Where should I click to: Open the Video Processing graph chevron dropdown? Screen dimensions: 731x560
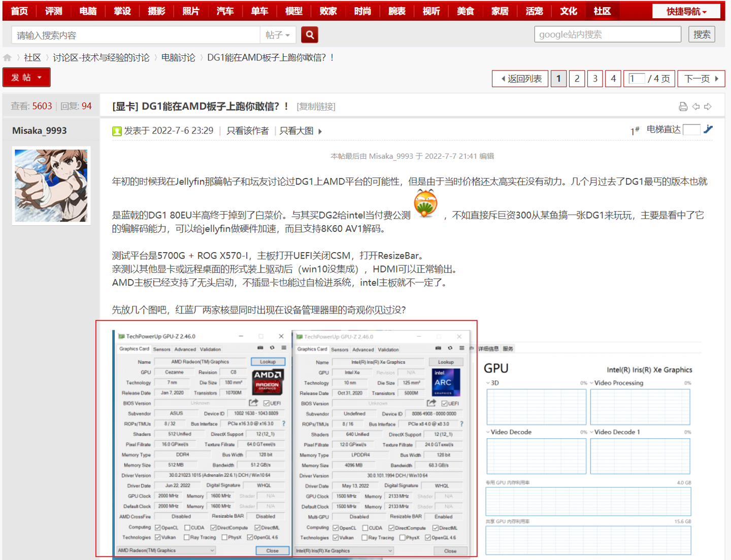[591, 383]
